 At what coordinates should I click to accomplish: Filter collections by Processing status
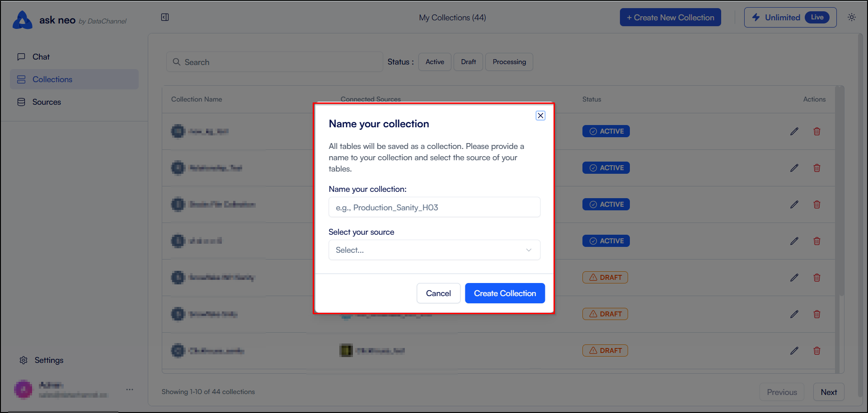[509, 62]
